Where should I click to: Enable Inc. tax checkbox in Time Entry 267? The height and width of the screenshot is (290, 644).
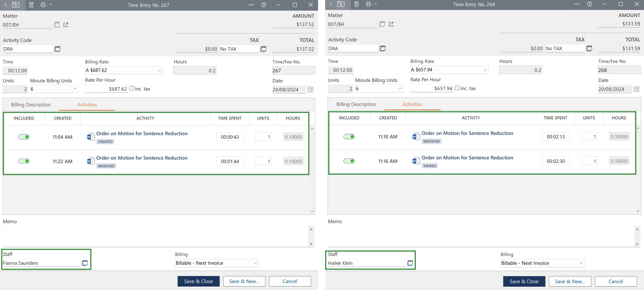click(132, 89)
